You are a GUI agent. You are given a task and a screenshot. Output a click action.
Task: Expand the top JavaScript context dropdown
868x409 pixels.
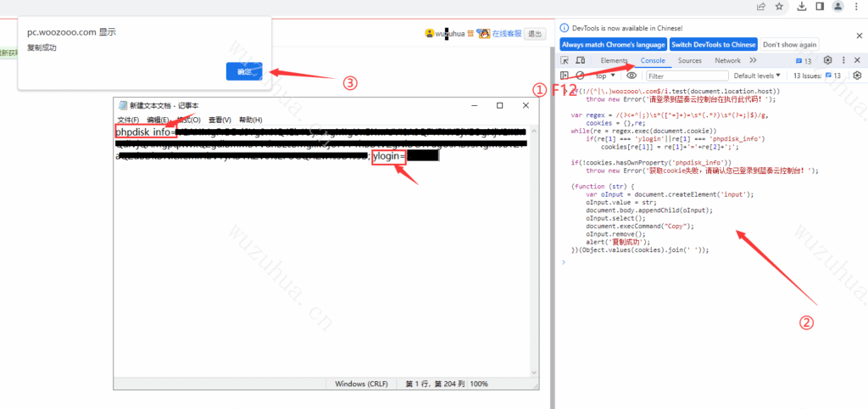[x=606, y=76]
